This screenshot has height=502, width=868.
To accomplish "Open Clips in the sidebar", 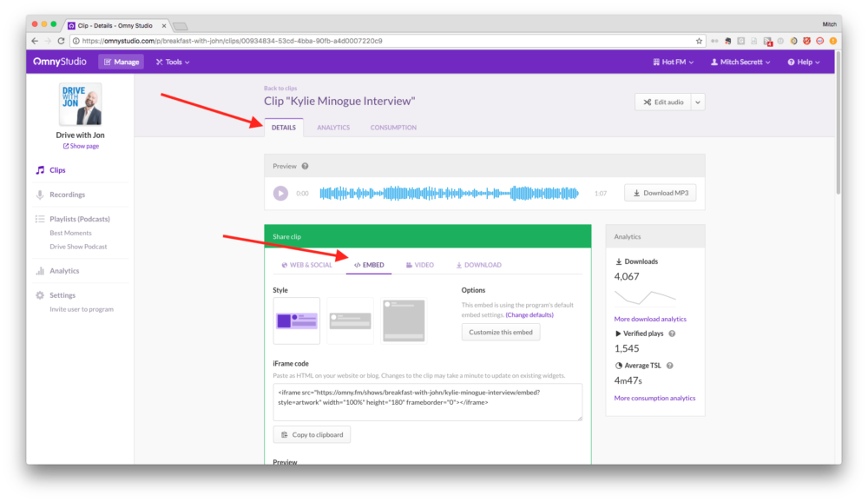I will 51,170.
